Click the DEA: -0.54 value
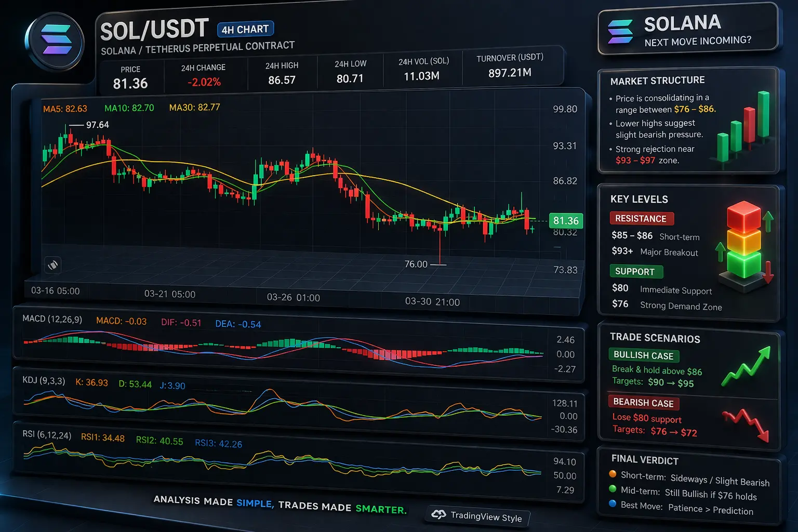The height and width of the screenshot is (532, 798). pyautogui.click(x=238, y=324)
